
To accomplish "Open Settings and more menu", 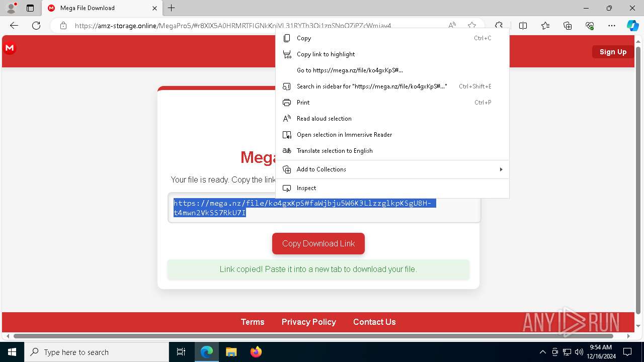I will pos(612,26).
